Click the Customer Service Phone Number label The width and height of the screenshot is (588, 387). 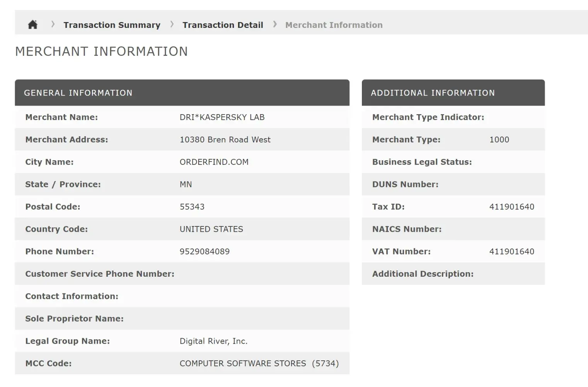click(100, 274)
